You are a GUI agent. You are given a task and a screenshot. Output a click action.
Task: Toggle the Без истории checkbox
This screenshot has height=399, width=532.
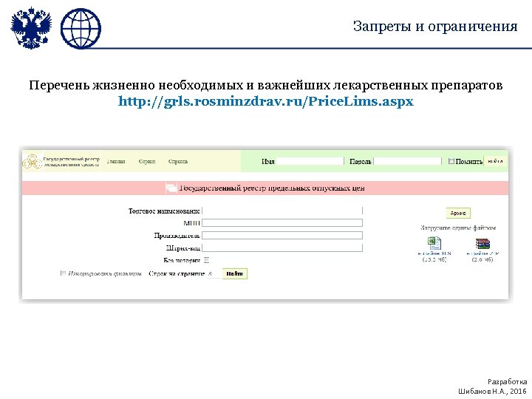[206, 260]
